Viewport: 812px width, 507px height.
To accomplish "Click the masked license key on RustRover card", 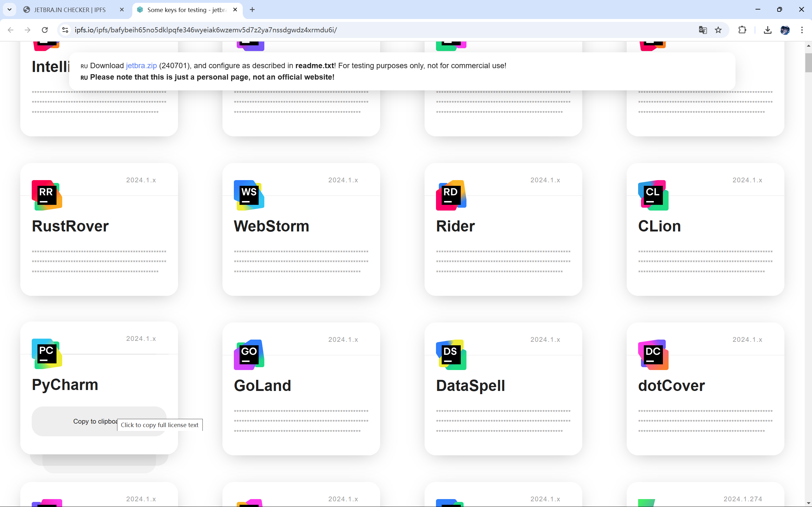I will coord(99,262).
